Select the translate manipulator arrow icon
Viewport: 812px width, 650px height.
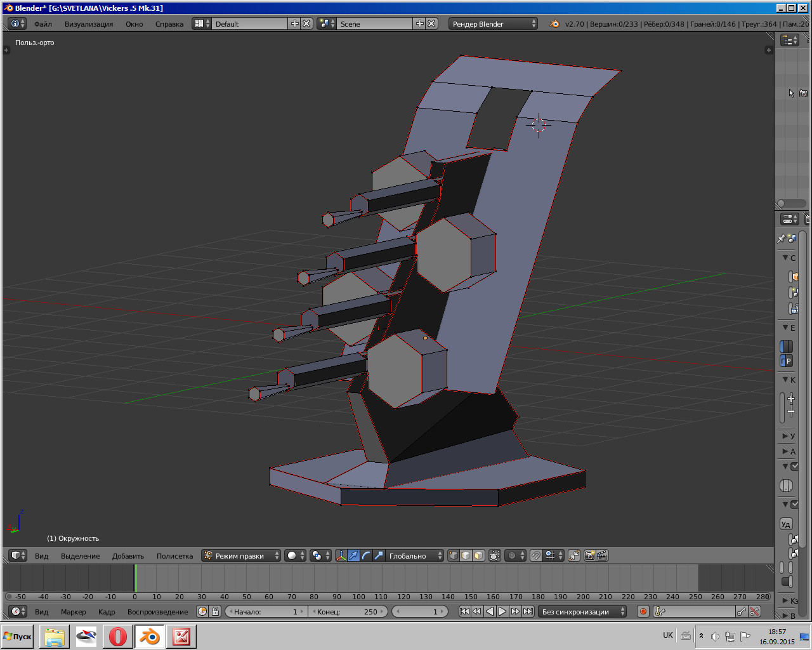[353, 555]
